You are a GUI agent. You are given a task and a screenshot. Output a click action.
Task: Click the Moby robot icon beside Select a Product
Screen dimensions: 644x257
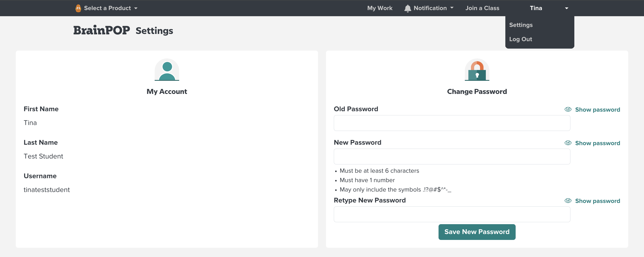(x=78, y=8)
